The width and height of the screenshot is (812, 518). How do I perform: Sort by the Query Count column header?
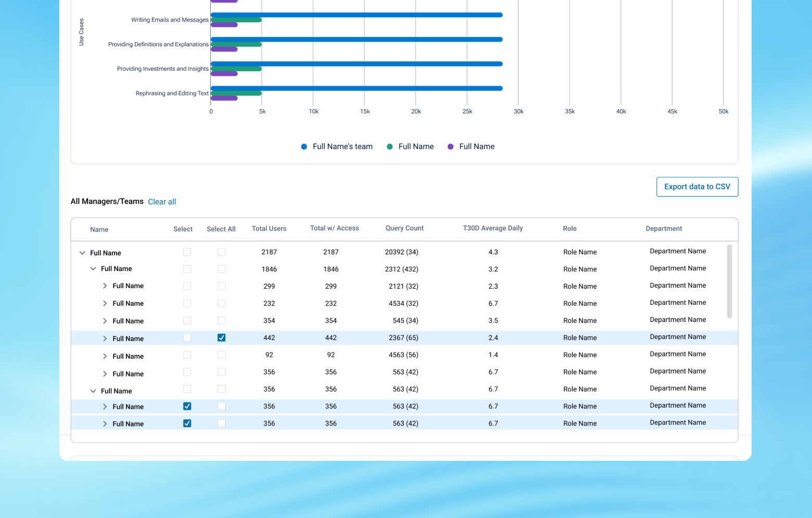(404, 228)
